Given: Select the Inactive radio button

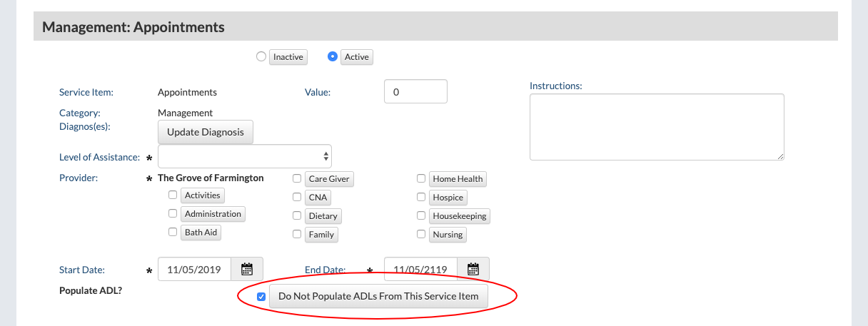Looking at the screenshot, I should (261, 57).
